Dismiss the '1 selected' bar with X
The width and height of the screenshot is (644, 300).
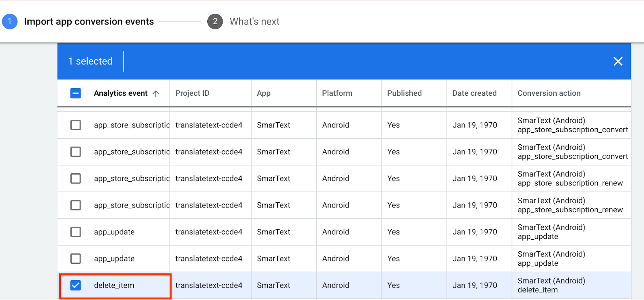(x=618, y=61)
